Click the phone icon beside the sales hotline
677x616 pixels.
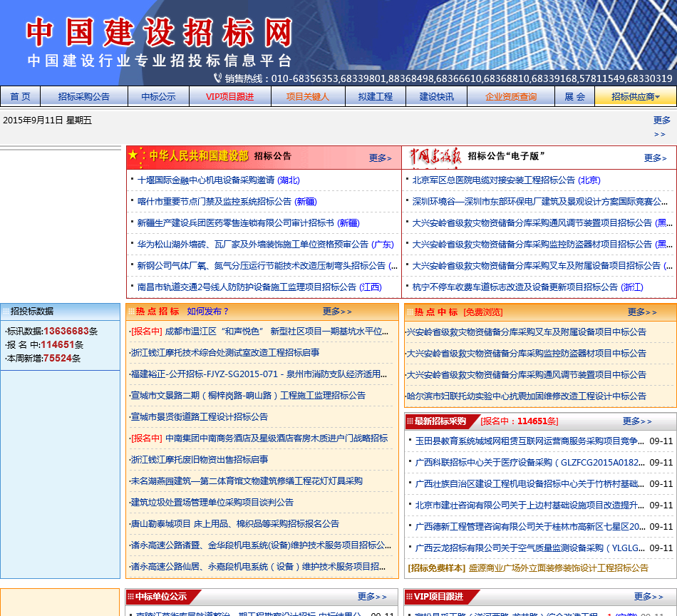[217, 78]
